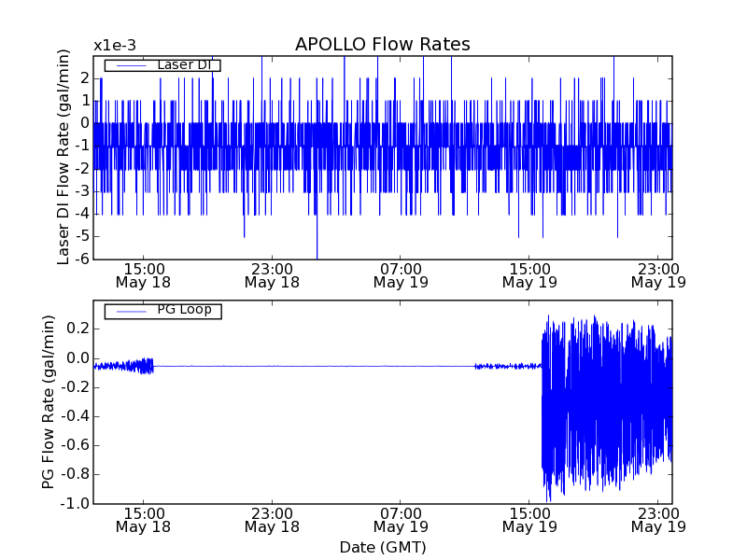Click the "2" y-tick on Laser DI plot
Screen dimensions: 747x560
pyautogui.click(x=85, y=77)
